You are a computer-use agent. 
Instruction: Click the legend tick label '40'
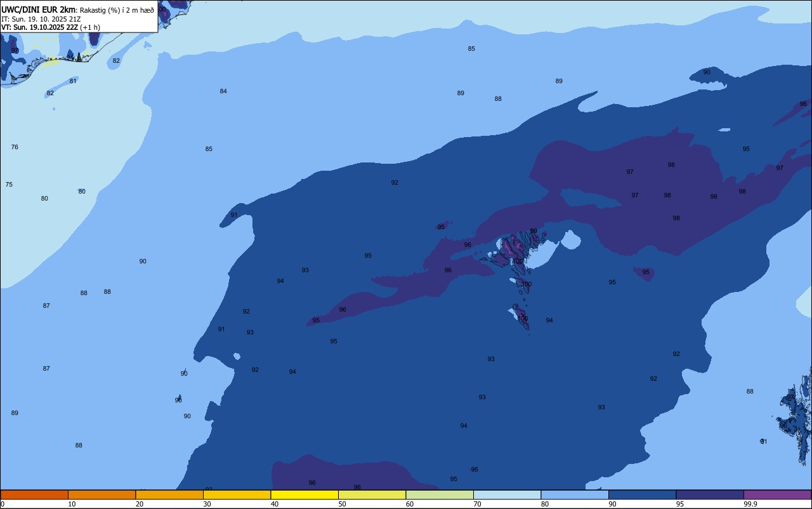coord(275,504)
